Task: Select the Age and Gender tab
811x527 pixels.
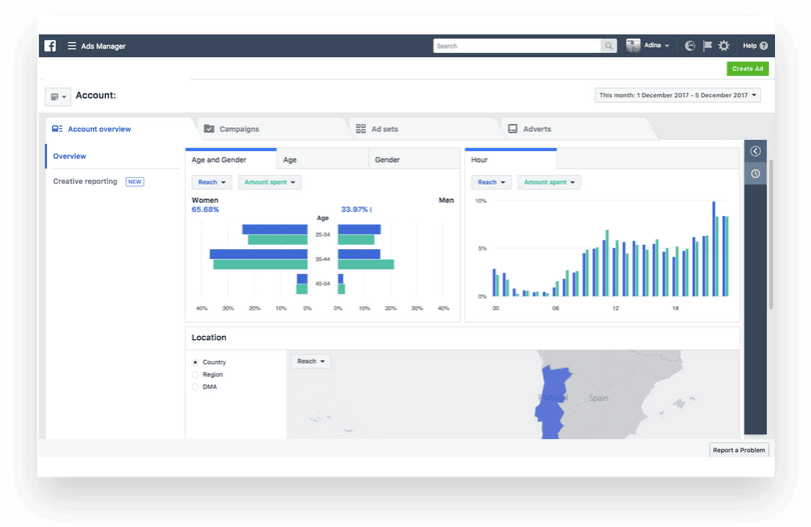Action: tap(231, 159)
